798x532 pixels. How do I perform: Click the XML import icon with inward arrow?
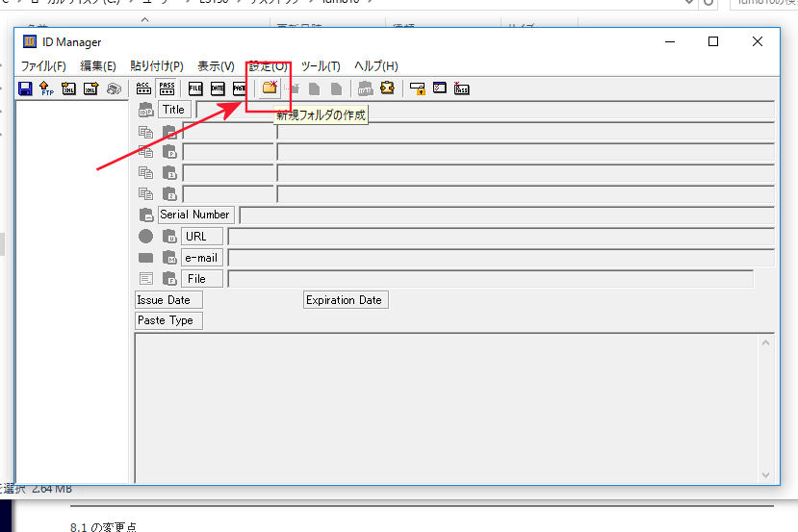pyautogui.click(x=68, y=89)
